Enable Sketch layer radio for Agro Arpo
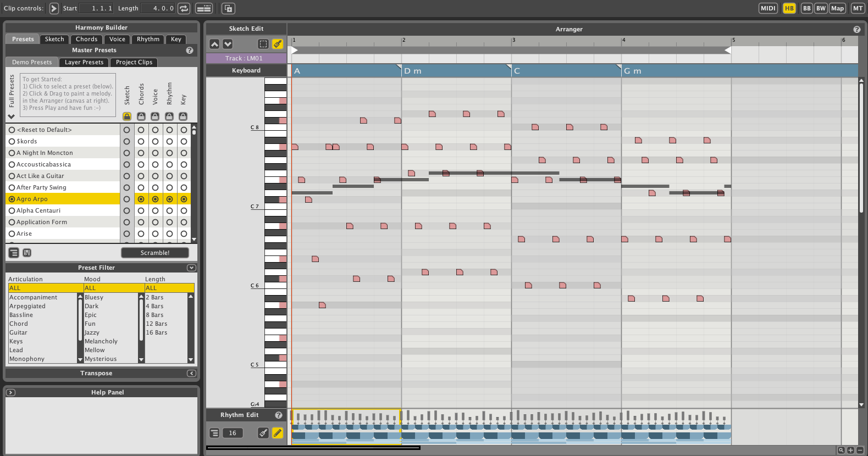868x456 pixels. 127,199
